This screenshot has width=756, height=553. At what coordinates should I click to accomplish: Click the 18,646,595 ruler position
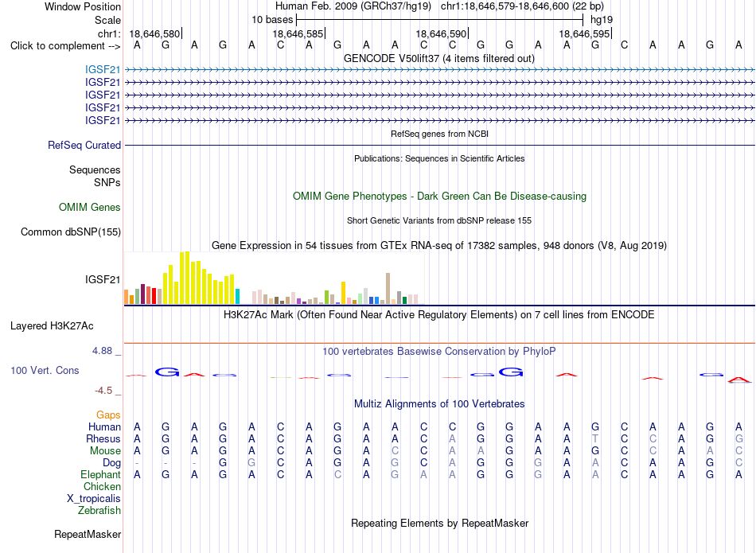click(x=584, y=33)
